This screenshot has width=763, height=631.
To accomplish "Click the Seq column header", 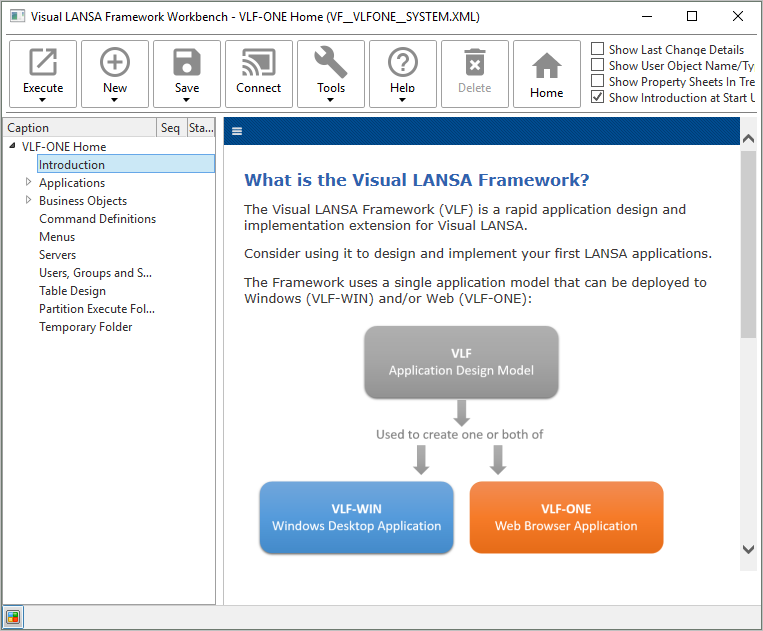I will 171,127.
